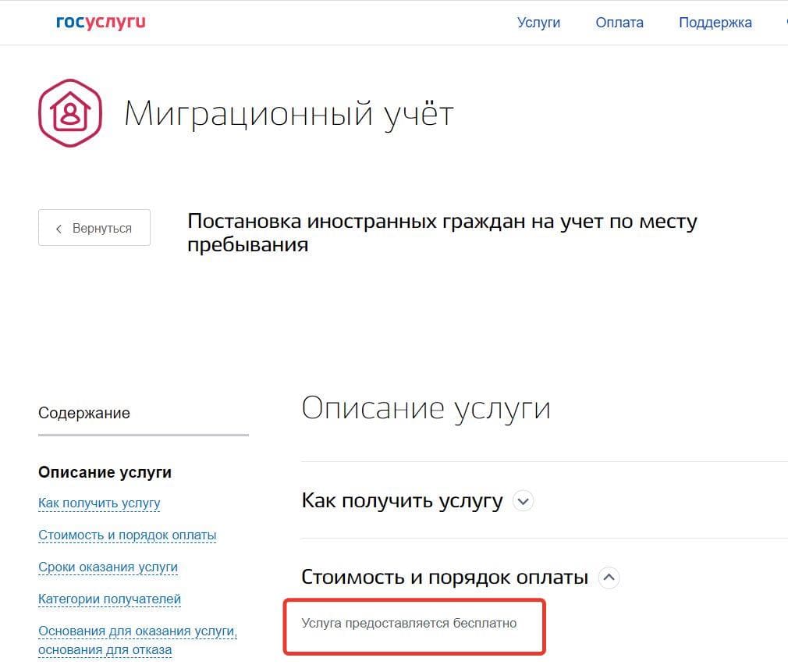Click the Как получить услугу section heading

tap(402, 501)
